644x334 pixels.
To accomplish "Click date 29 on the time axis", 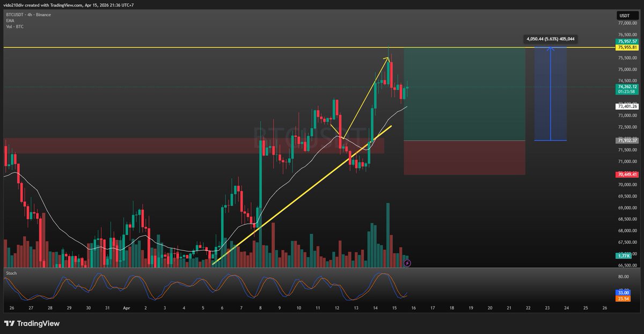I will pyautogui.click(x=69, y=309).
